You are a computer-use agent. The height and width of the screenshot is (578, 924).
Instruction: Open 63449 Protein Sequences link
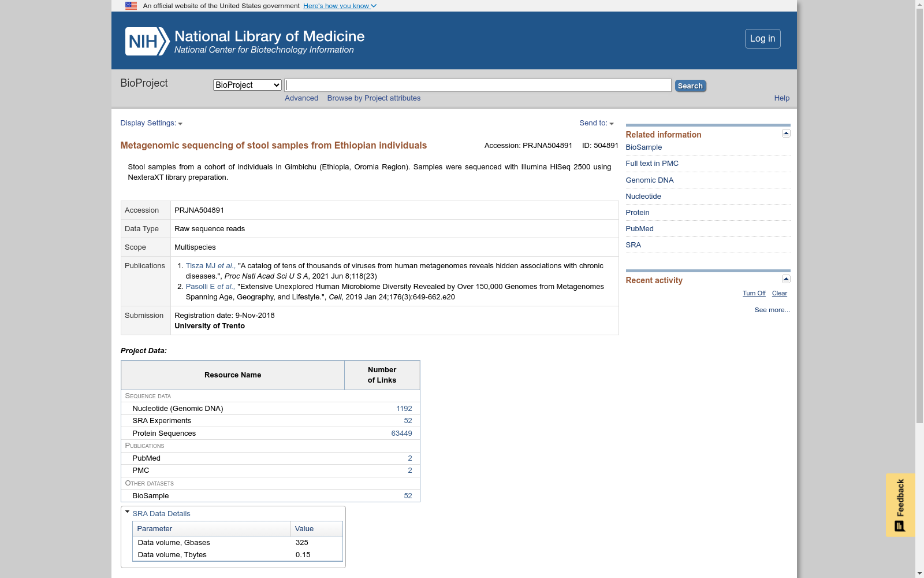[x=401, y=433]
